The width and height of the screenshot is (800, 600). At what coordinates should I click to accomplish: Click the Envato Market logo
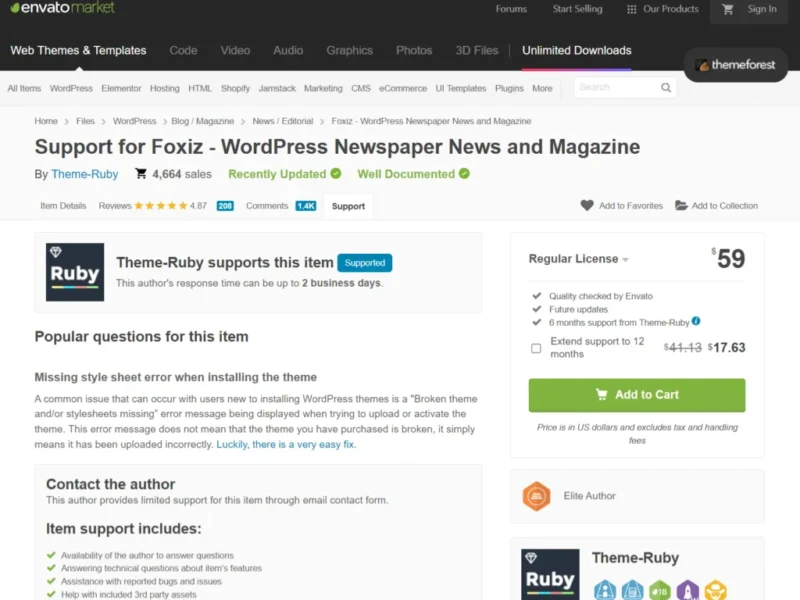click(x=62, y=8)
